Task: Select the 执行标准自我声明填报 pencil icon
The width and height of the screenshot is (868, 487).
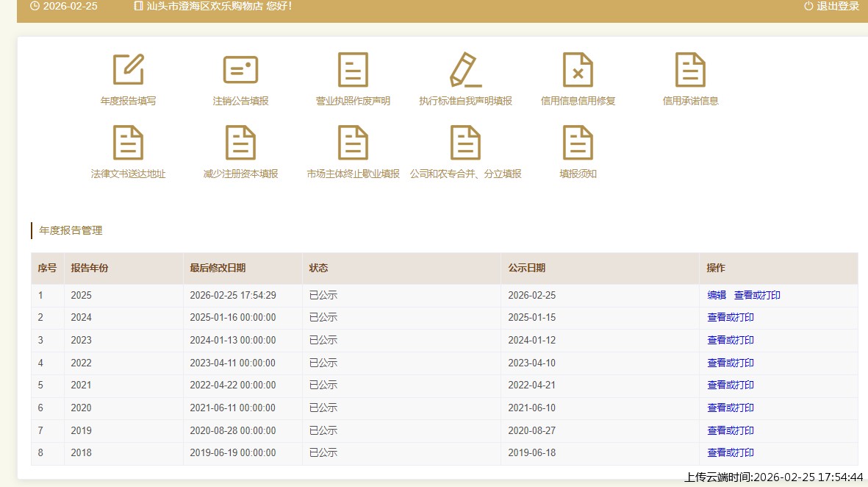Action: coord(465,70)
